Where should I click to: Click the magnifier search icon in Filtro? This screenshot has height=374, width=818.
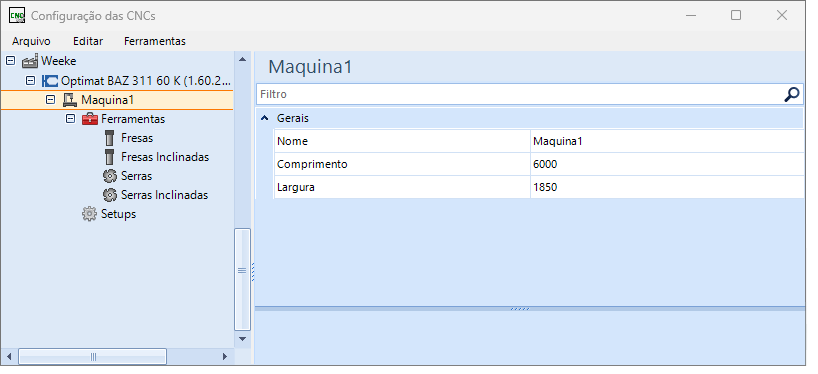(792, 94)
